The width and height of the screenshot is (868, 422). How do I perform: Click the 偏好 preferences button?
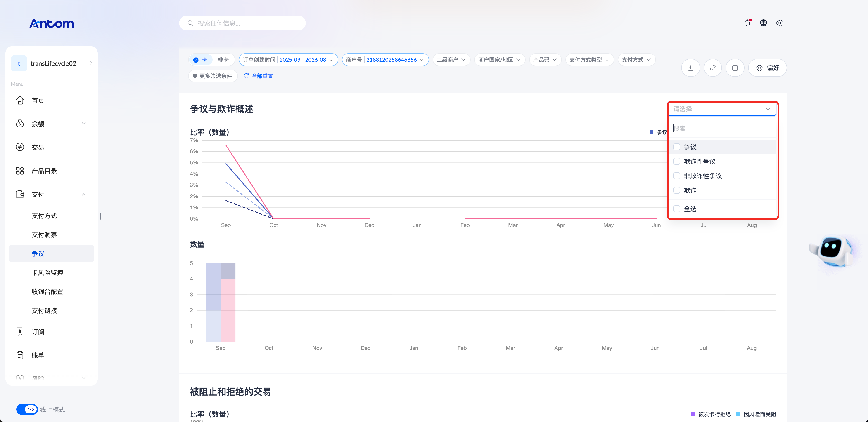tap(767, 68)
